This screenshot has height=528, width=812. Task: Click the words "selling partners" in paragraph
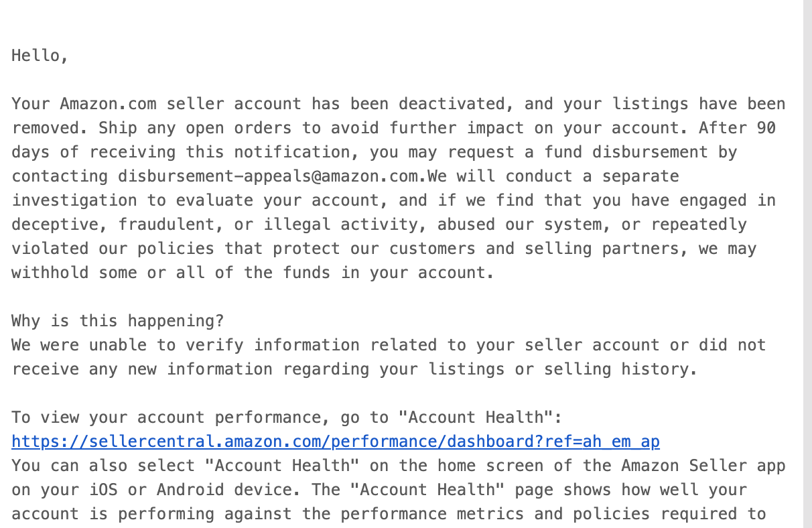pyautogui.click(x=602, y=249)
